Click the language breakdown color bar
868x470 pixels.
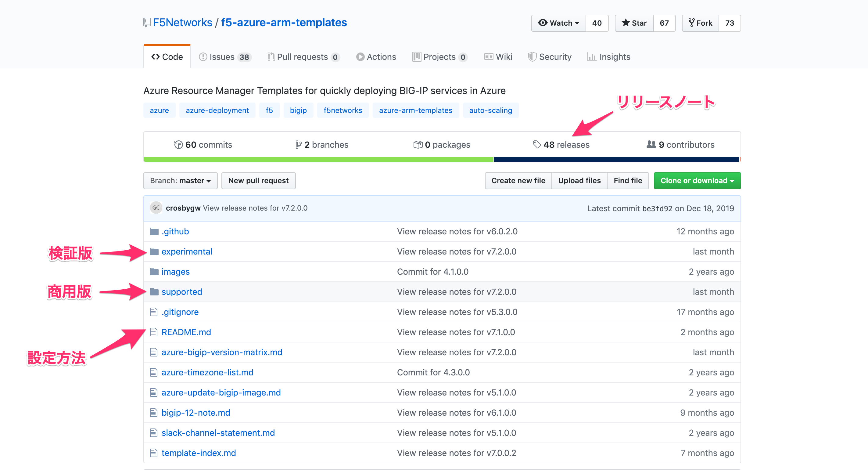[x=442, y=159]
